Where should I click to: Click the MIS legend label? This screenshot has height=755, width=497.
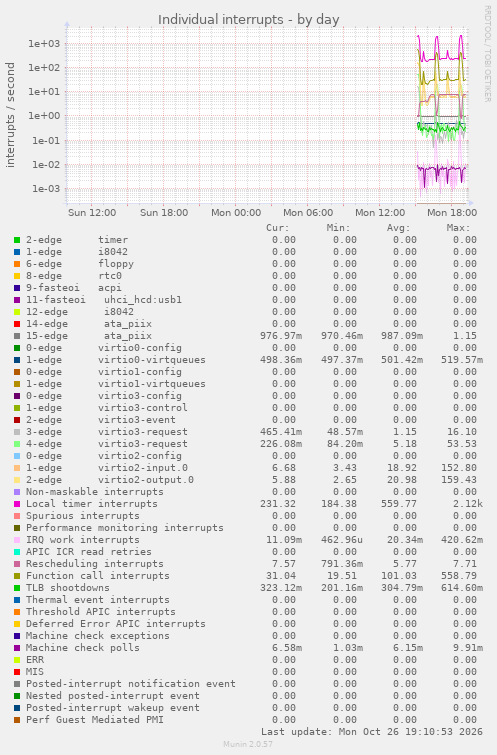(x=35, y=672)
